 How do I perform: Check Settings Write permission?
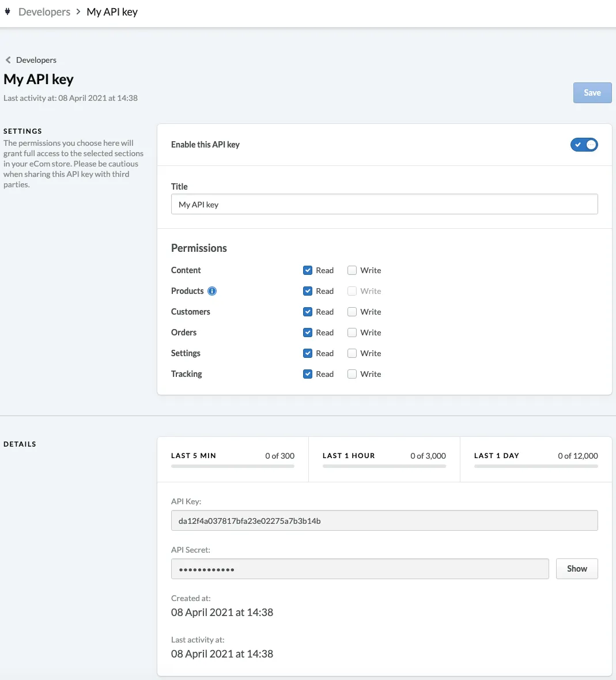point(352,353)
